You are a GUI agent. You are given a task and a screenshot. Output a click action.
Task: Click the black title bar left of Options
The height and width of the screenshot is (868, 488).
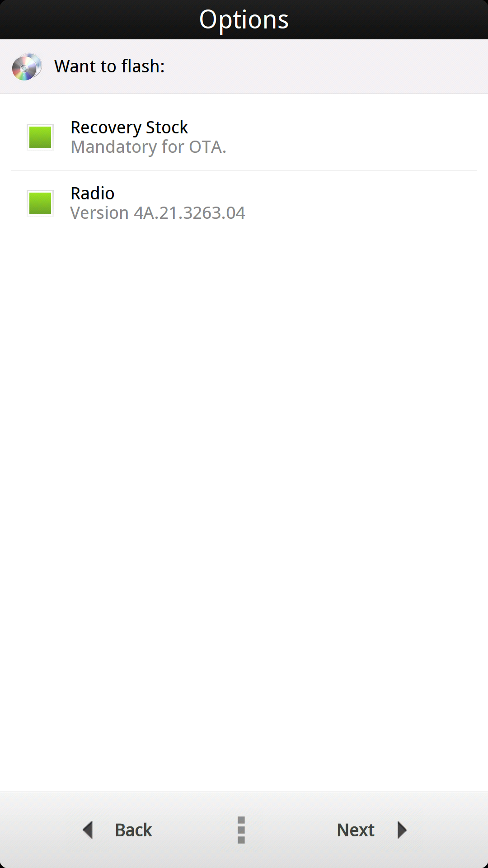(x=99, y=20)
